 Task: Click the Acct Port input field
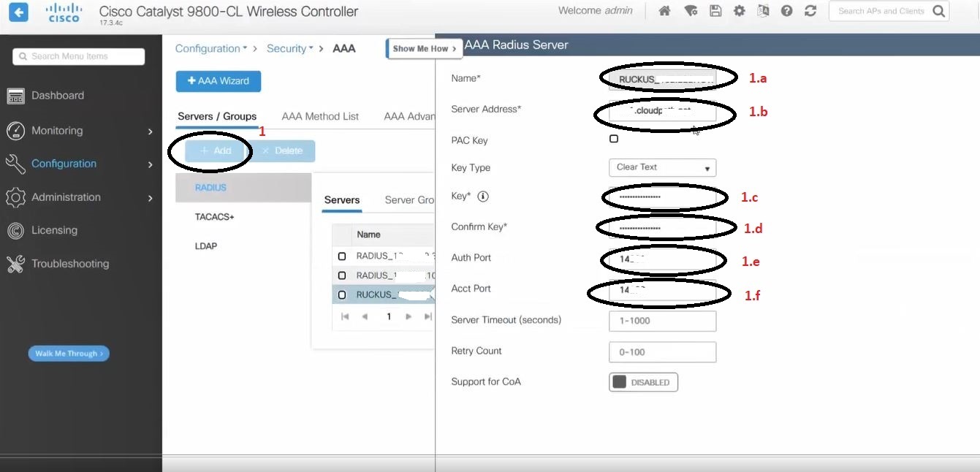(662, 290)
